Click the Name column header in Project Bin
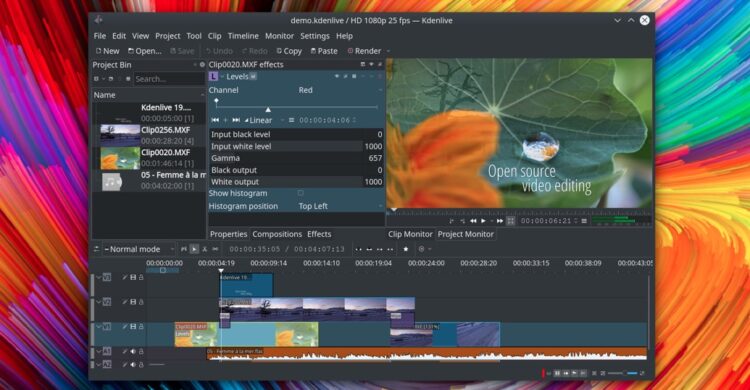This screenshot has height=390, width=750. point(149,95)
